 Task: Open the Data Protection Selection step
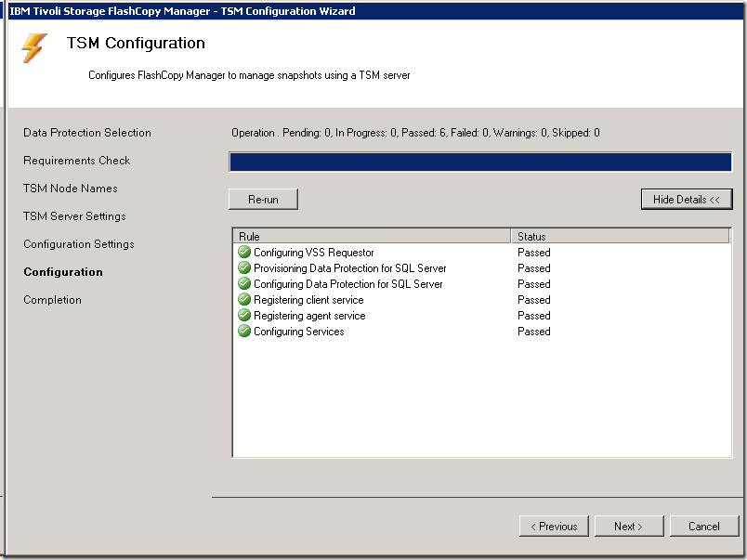[87, 133]
